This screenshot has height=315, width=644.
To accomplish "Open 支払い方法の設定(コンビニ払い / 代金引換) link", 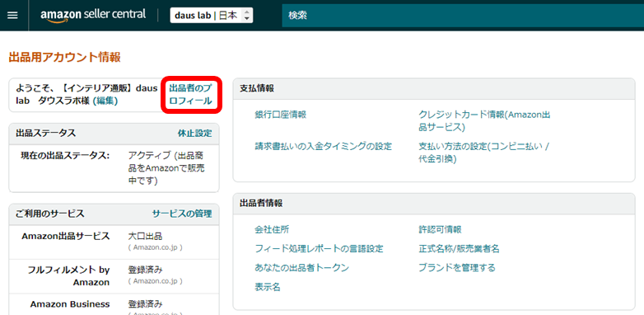I will (483, 153).
